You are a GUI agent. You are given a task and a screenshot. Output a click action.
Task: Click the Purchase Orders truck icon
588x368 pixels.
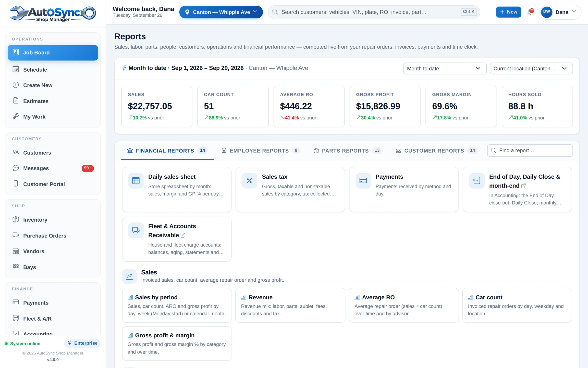(16, 235)
